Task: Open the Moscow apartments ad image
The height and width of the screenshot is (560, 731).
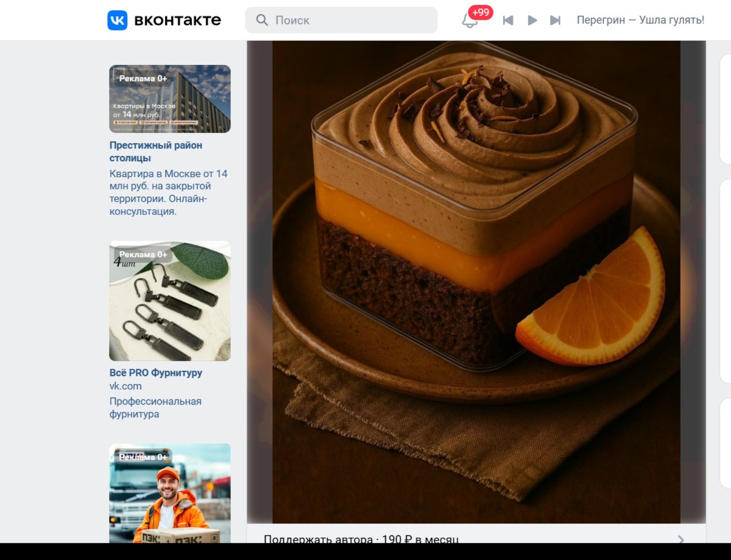Action: pyautogui.click(x=170, y=99)
